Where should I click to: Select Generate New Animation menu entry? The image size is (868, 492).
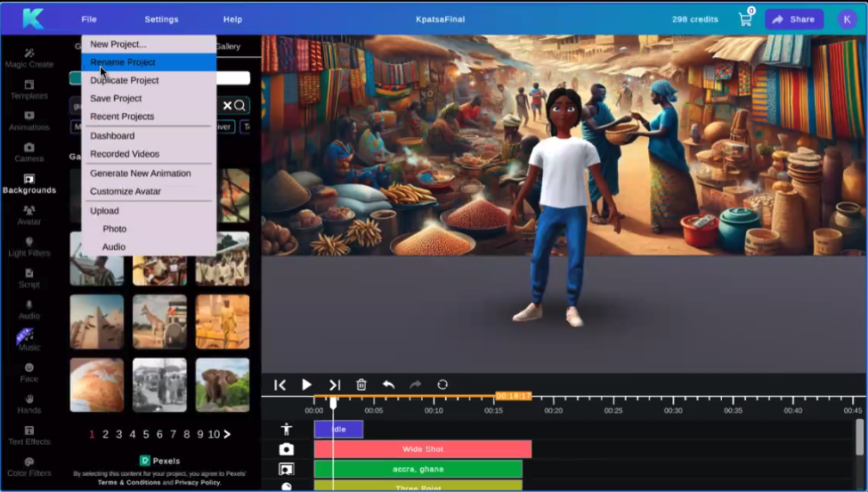point(140,173)
